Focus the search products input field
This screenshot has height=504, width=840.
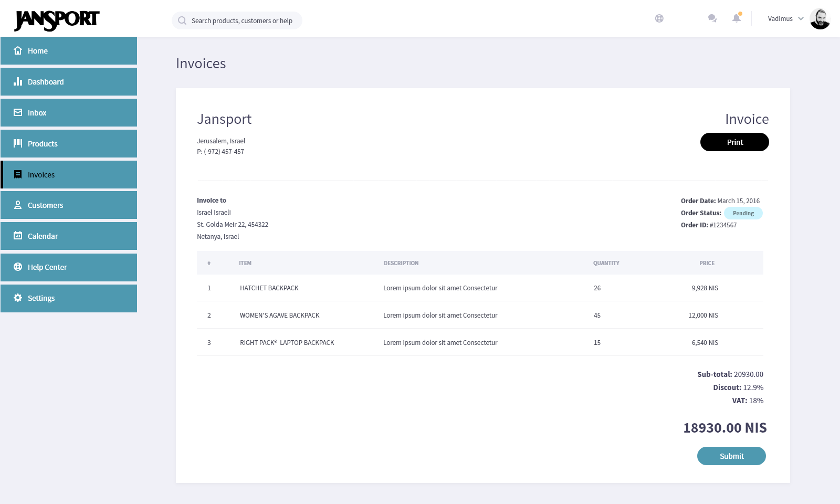pos(237,20)
